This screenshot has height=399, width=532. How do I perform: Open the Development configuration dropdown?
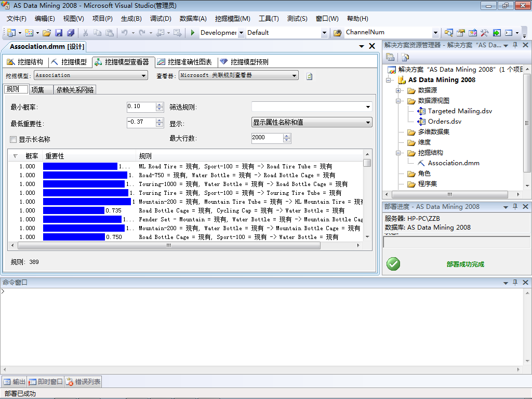241,33
